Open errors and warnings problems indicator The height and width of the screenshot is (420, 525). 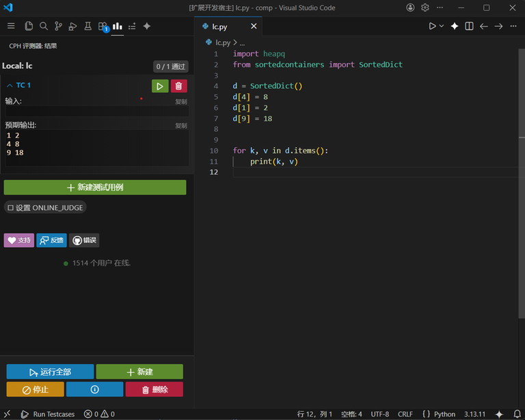point(99,414)
